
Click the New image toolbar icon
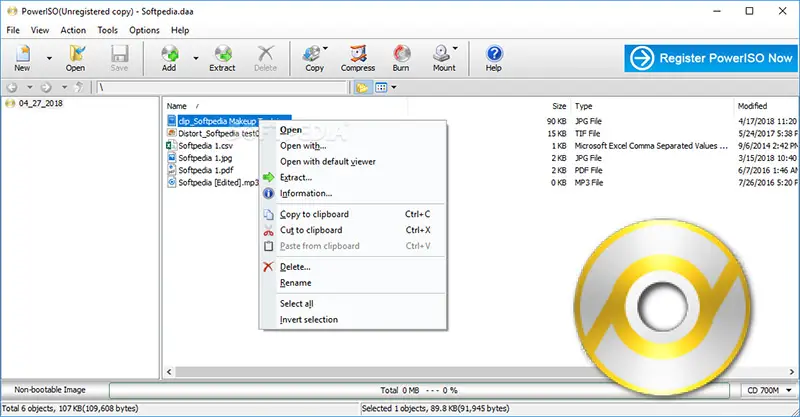22,58
